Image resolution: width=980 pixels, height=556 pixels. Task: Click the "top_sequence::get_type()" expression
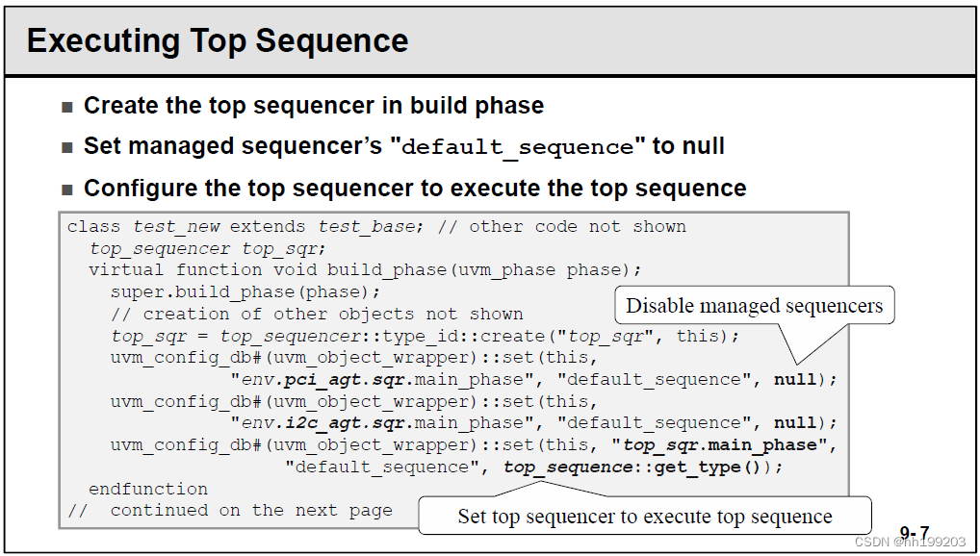click(x=635, y=467)
